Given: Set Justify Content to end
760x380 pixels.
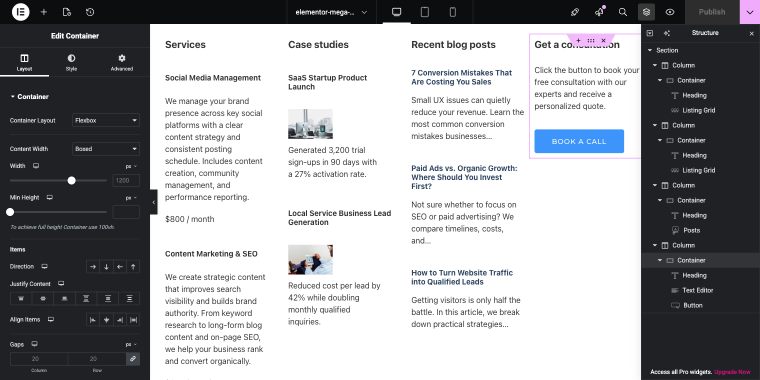Looking at the screenshot, I should [x=64, y=299].
